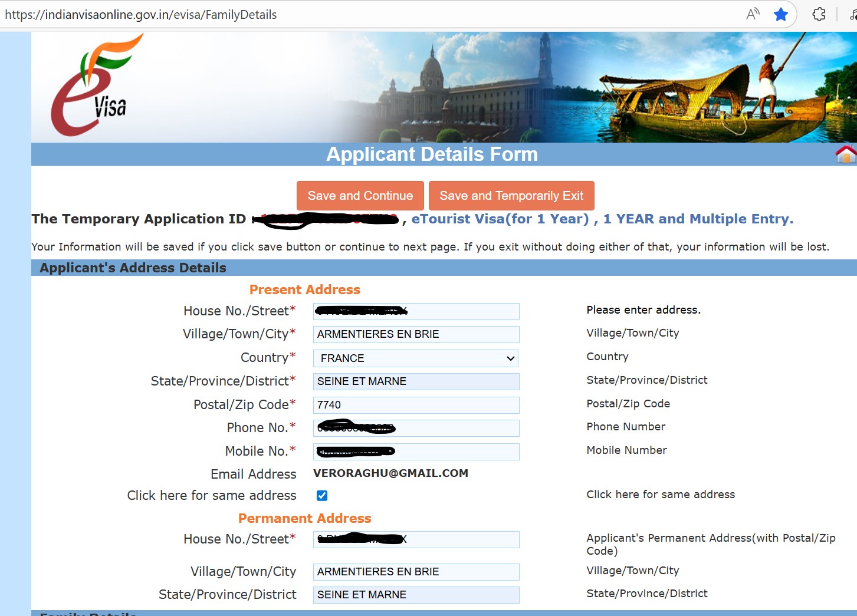Viewport: 857px width, 616px height.
Task: Select the present State/Province/District field
Action: [416, 381]
